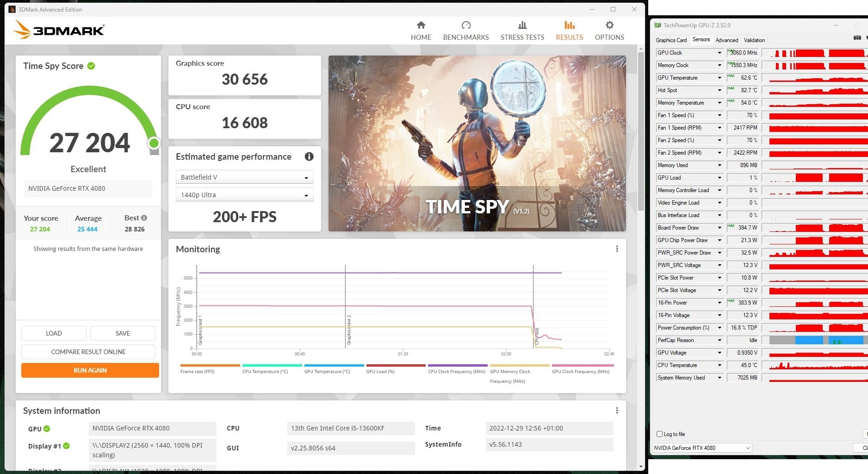
Task: Click info icon next to Best score
Action: (x=144, y=218)
